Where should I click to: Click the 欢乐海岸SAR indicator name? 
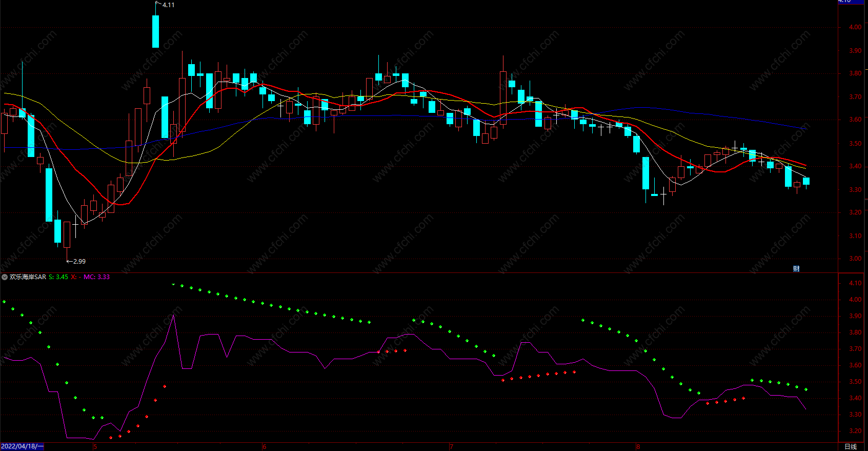[x=28, y=277]
